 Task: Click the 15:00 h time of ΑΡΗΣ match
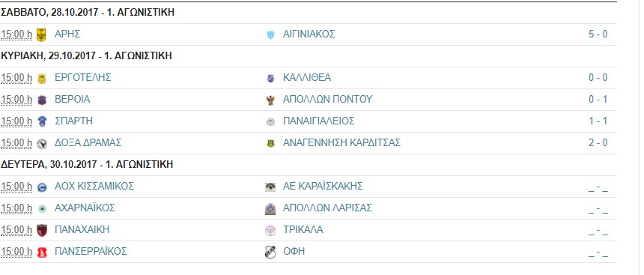16,34
